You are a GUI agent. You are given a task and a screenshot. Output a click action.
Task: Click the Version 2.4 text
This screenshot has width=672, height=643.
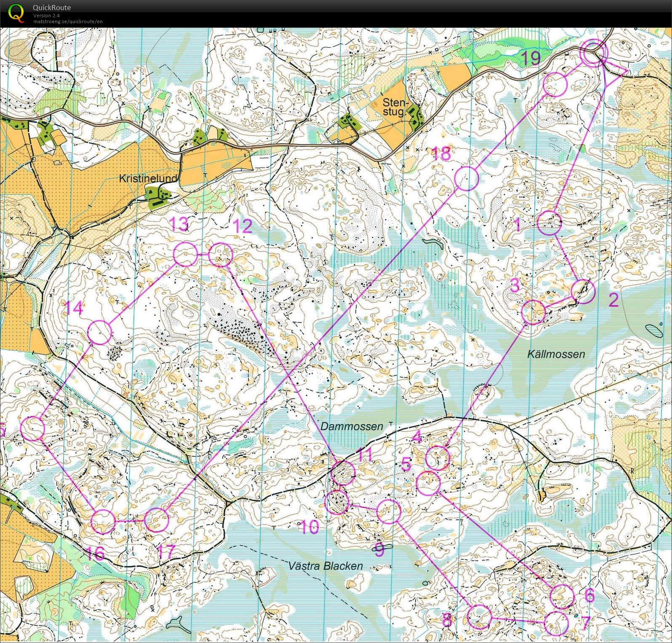pos(46,16)
